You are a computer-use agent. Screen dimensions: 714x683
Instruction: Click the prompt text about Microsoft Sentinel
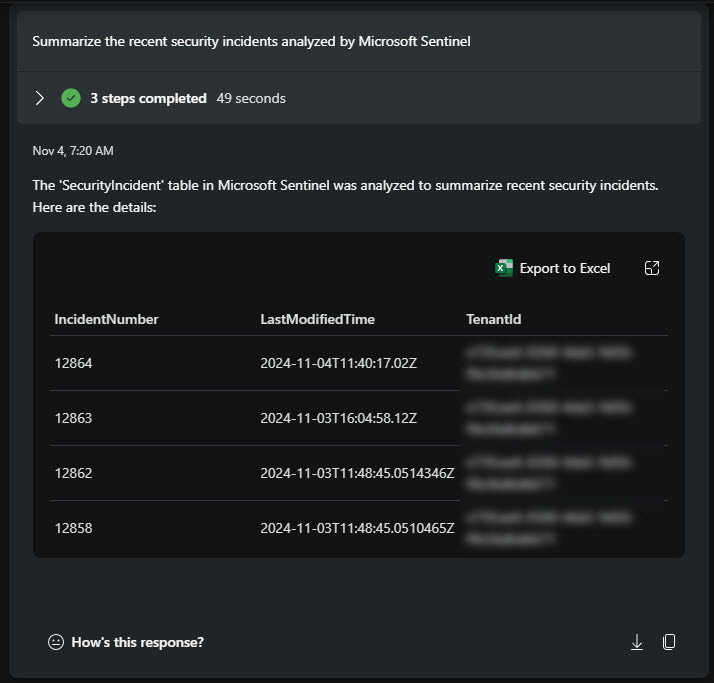251,41
